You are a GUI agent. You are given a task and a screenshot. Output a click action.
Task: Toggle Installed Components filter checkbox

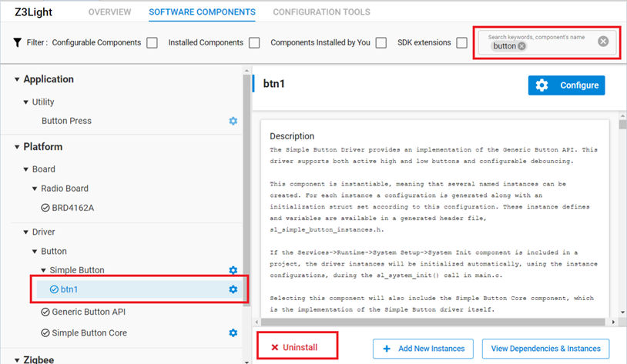pos(254,43)
